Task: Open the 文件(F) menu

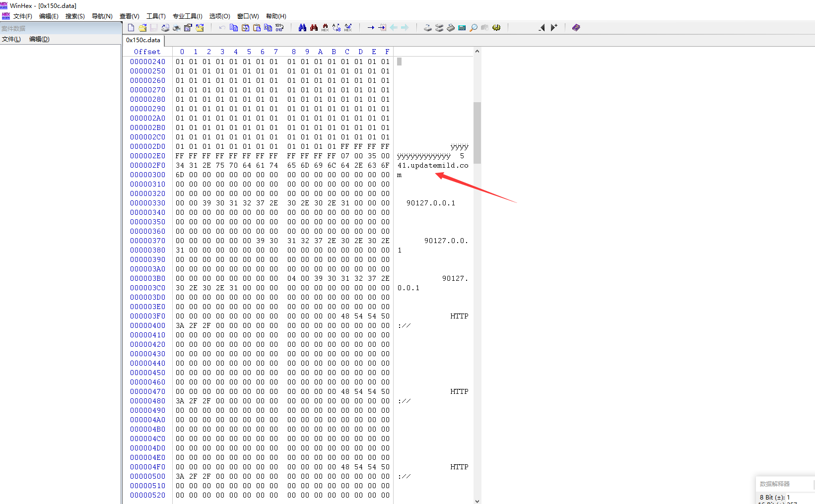Action: (x=23, y=16)
